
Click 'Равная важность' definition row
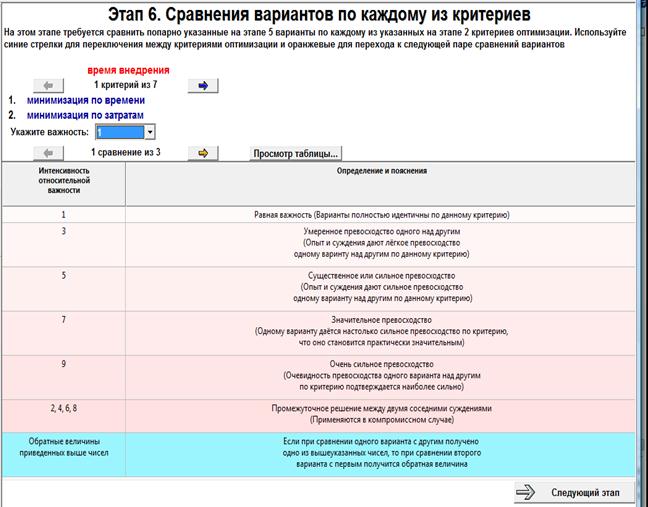coord(381,214)
